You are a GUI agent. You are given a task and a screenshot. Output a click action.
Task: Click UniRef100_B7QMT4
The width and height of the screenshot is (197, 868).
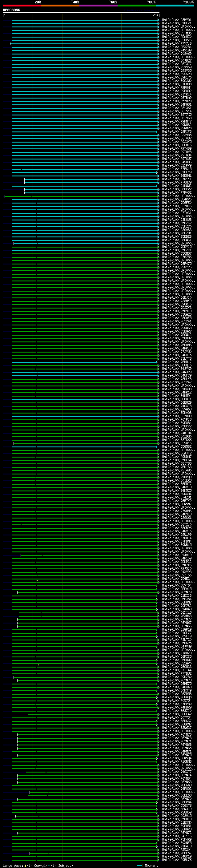177,538
